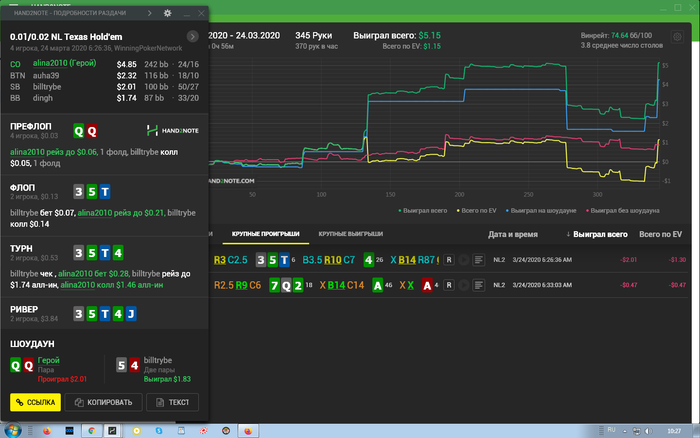Click RU language indicator in tray
This screenshot has width=700, height=438.
[x=612, y=430]
